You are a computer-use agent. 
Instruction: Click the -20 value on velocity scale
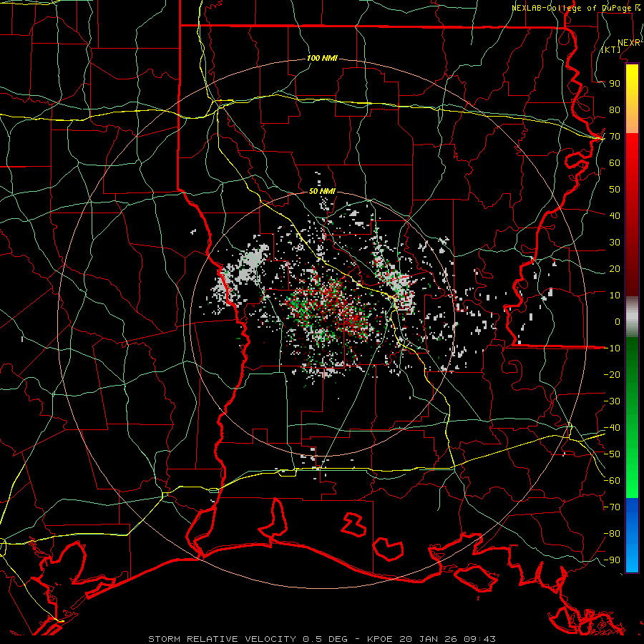(x=612, y=375)
